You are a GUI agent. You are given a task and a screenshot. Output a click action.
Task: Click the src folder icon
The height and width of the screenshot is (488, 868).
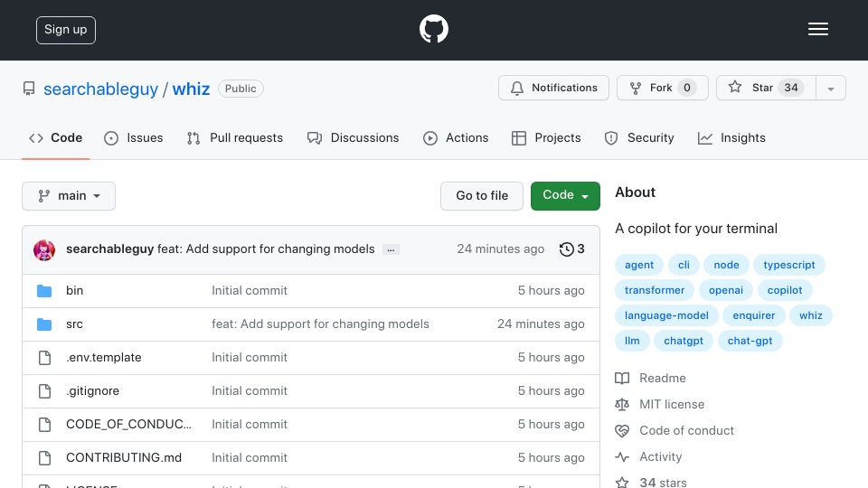(x=44, y=324)
